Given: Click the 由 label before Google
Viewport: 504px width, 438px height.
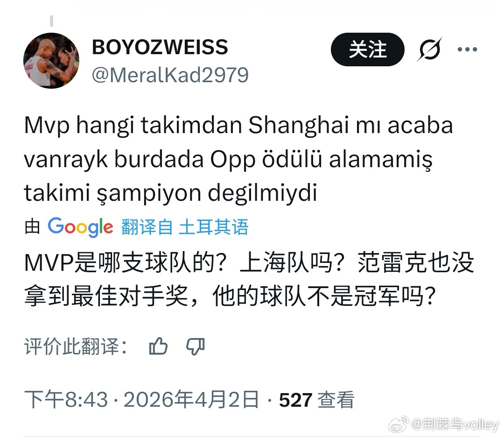Looking at the screenshot, I should (32, 227).
